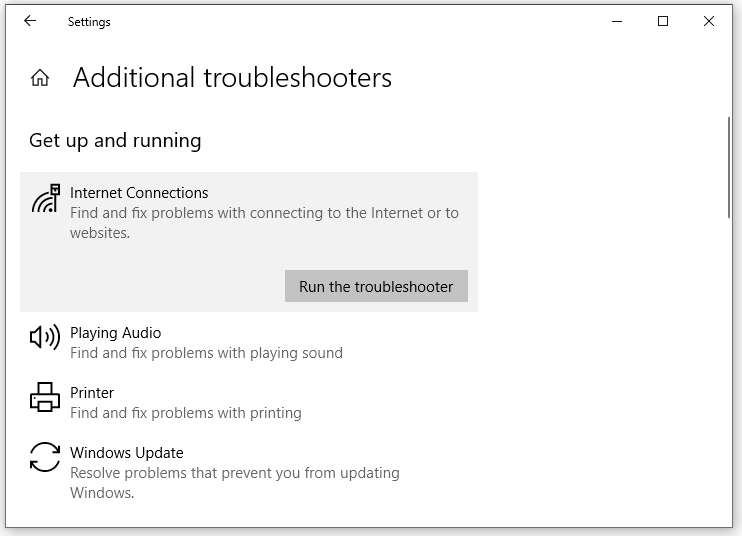The width and height of the screenshot is (742, 536).
Task: Go back using the back arrow
Action: coord(30,21)
